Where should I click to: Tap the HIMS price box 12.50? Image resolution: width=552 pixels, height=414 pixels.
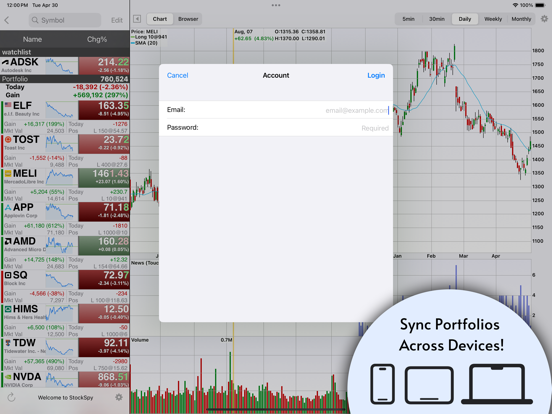coord(104,313)
